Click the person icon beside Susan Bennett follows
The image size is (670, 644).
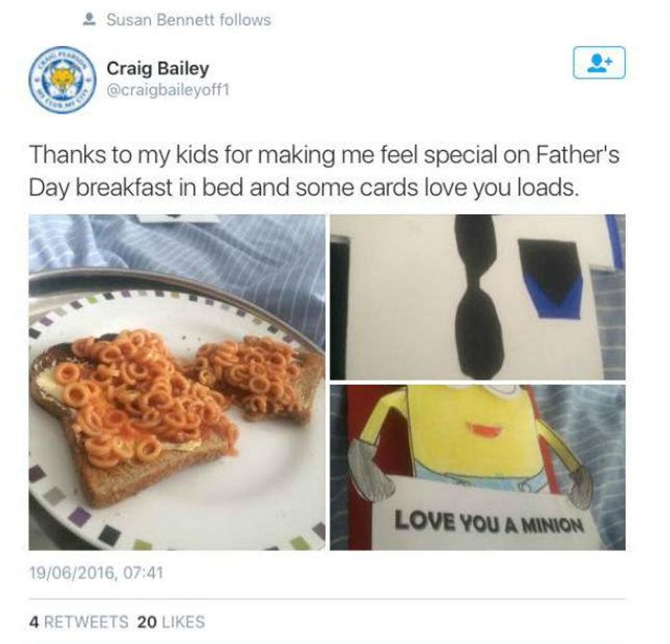pyautogui.click(x=88, y=20)
